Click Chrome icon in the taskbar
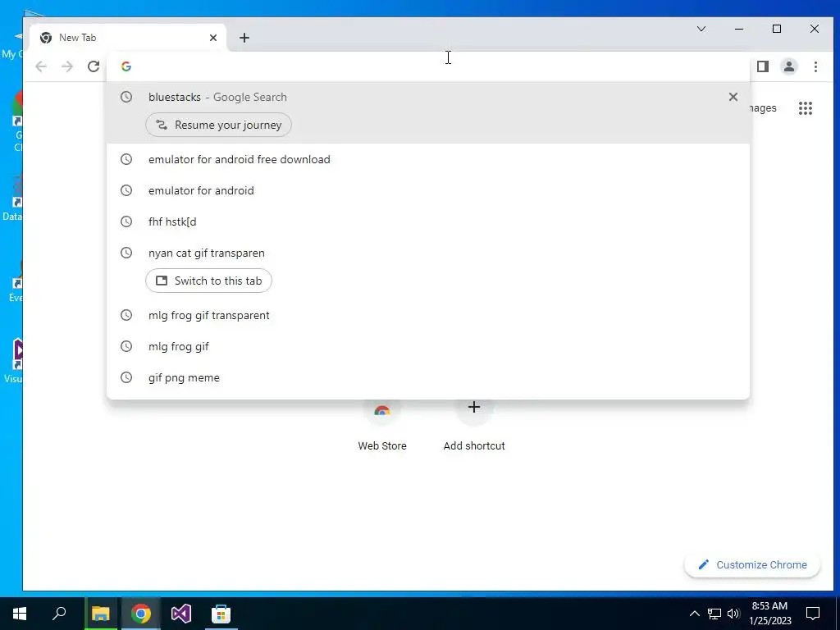 coord(141,614)
